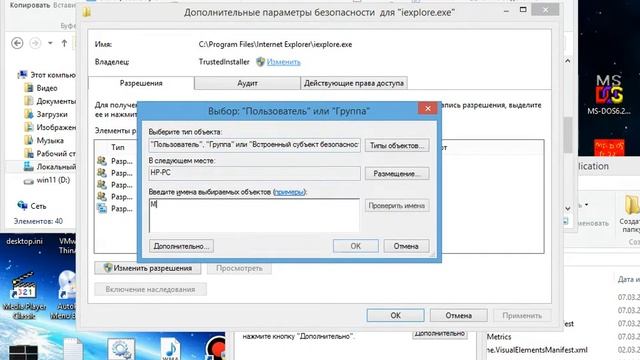Click the WMA file icon on desktop
This screenshot has height=360, width=640.
pos(170,348)
